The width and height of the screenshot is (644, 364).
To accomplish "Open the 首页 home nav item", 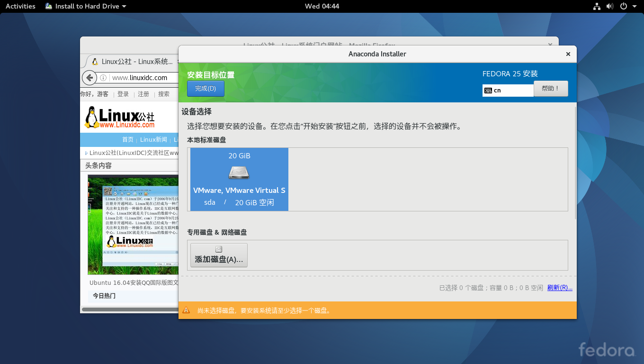I will [128, 140].
